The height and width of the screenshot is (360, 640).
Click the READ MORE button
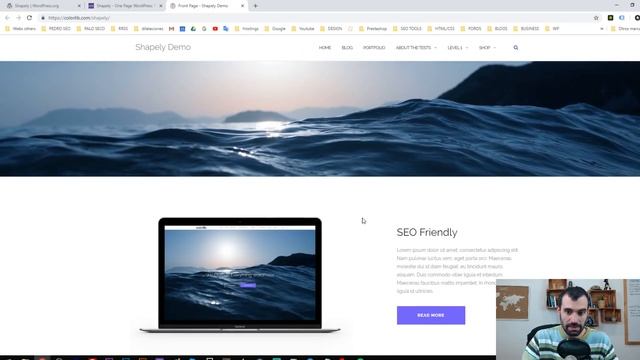point(431,315)
